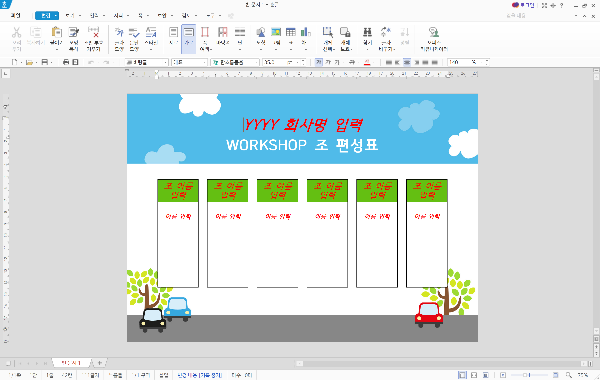This screenshot has width=600, height=380.
Task: Click the Select Objects icon
Action: tap(328, 33)
